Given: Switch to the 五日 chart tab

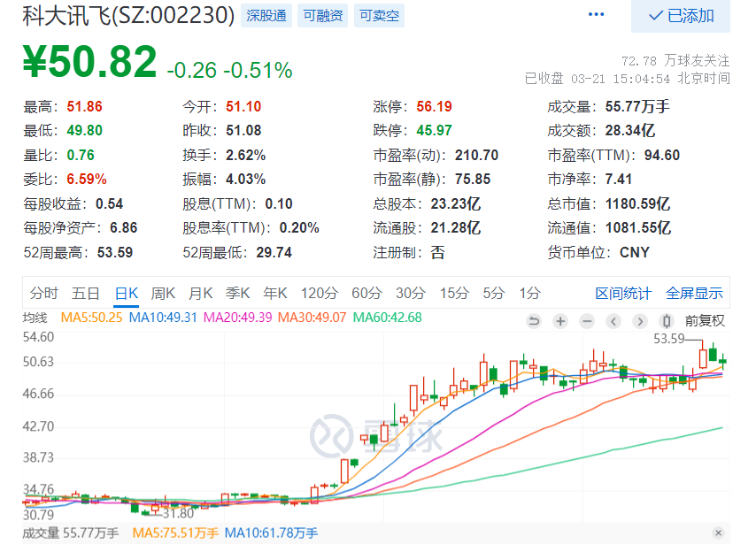Looking at the screenshot, I should (85, 293).
